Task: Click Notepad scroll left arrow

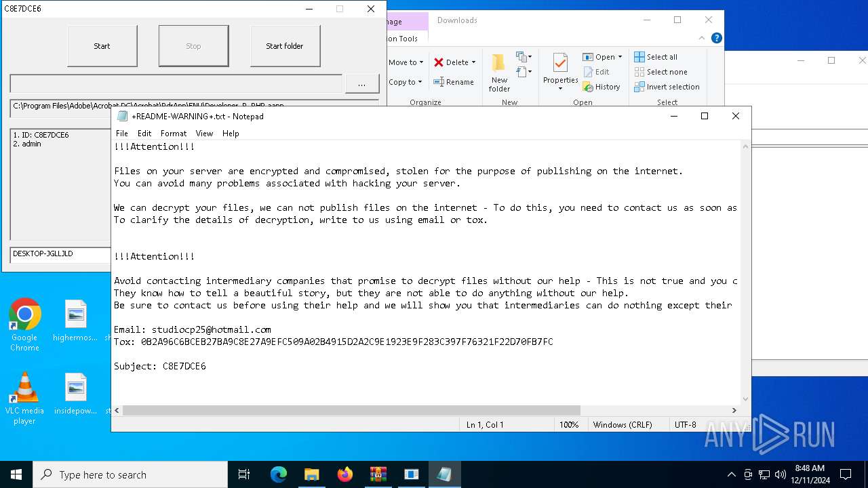Action: (x=117, y=410)
